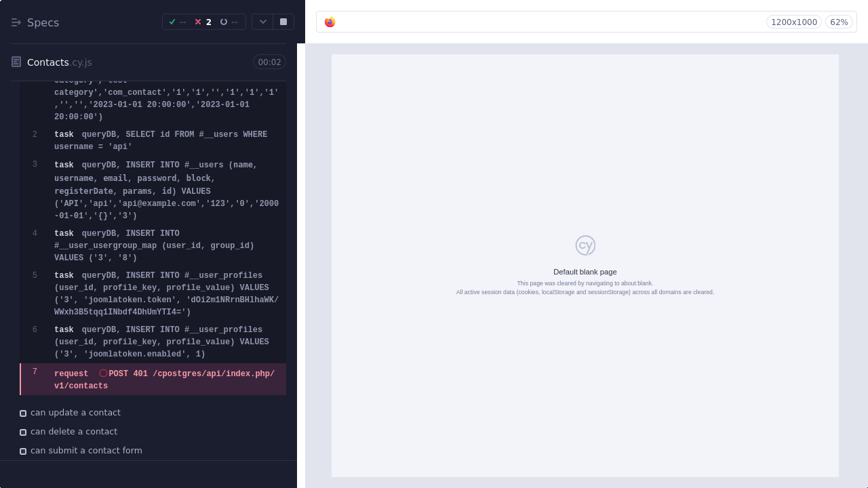868x488 pixels.
Task: Click status box of 'can submit a contact form'
Action: [x=23, y=451]
